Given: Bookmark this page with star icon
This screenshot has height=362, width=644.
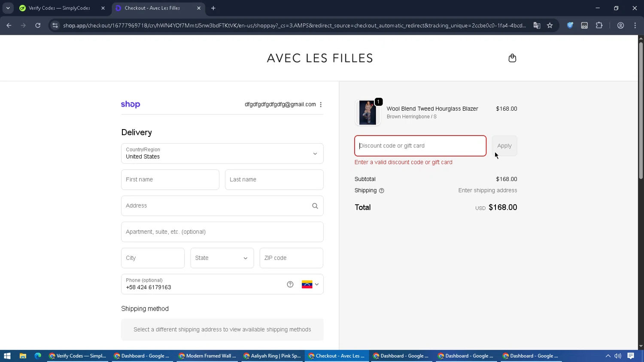Looking at the screenshot, I should coord(550,25).
